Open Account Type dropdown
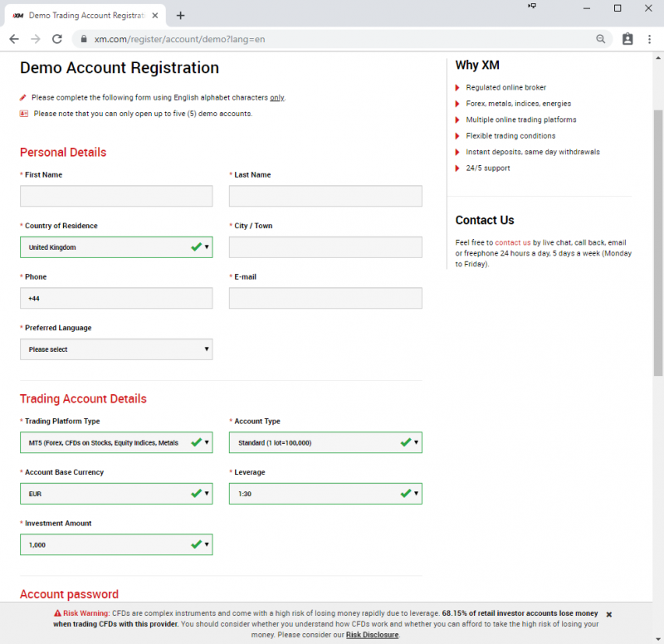Image resolution: width=664 pixels, height=644 pixels. [x=325, y=442]
